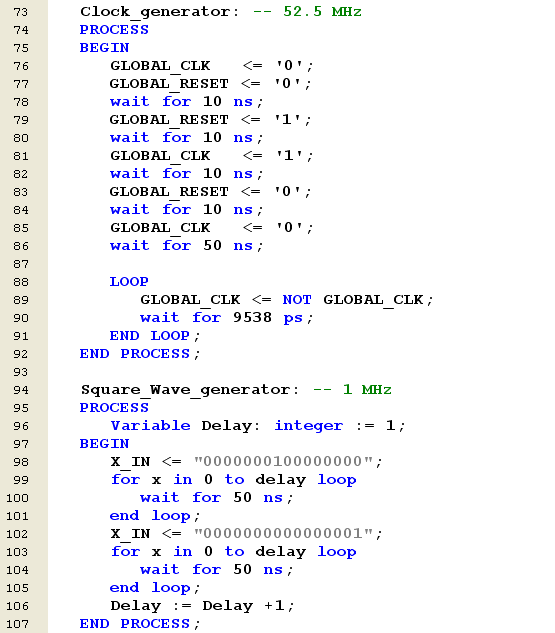Click the first PROCESS keyword
Viewport: 555px width, 633px height.
[114, 30]
